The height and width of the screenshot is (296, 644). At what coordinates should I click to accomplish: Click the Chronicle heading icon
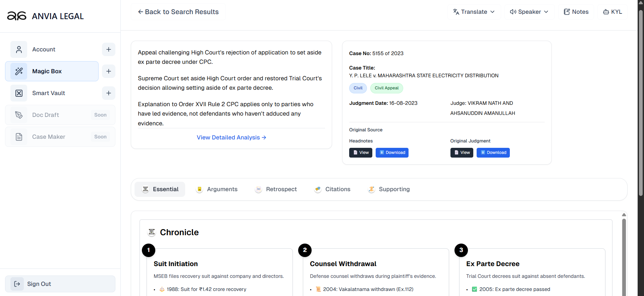152,232
